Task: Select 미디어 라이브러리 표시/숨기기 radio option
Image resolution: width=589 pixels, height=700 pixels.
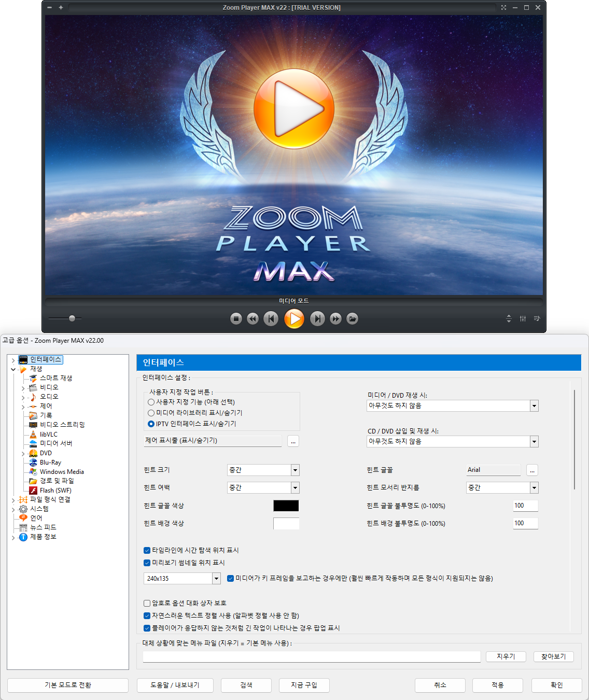Action: coord(151,413)
